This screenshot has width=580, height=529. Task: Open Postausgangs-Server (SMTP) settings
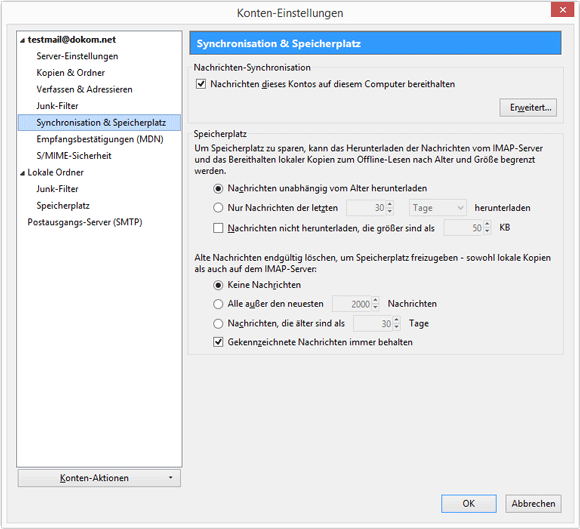(x=85, y=222)
